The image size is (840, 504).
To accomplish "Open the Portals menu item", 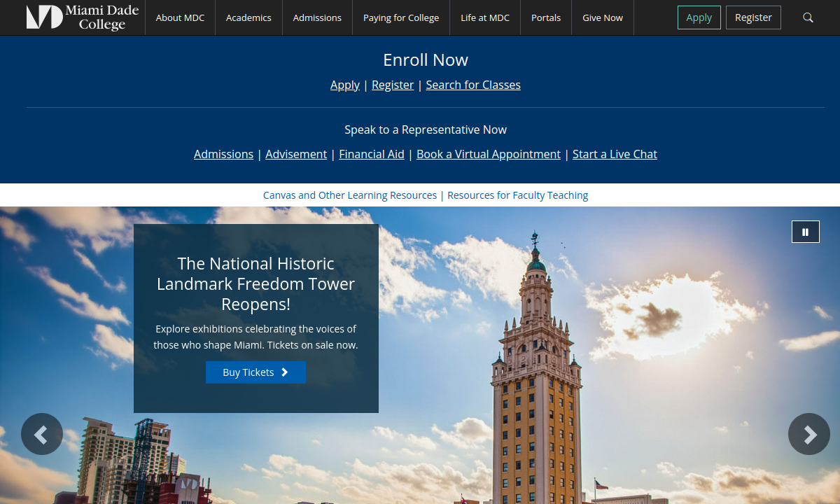I will pyautogui.click(x=546, y=17).
